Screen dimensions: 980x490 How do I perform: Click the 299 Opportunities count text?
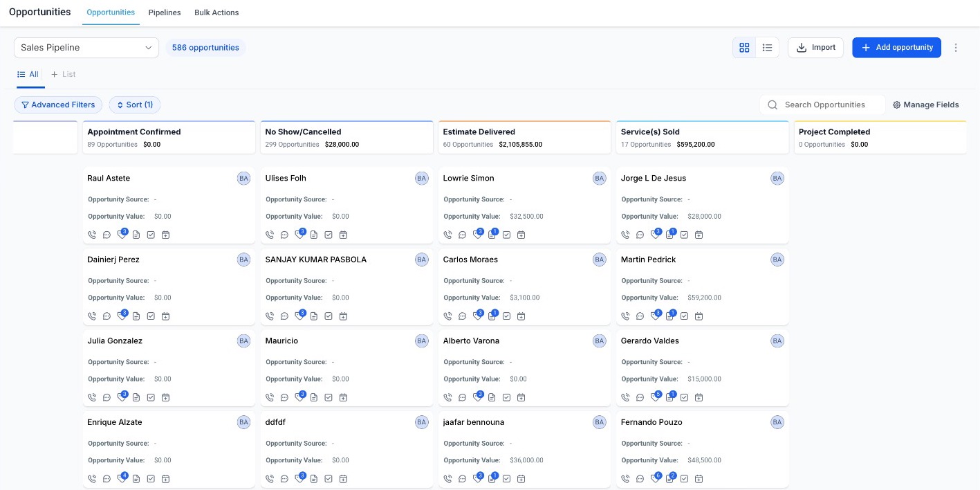(292, 145)
